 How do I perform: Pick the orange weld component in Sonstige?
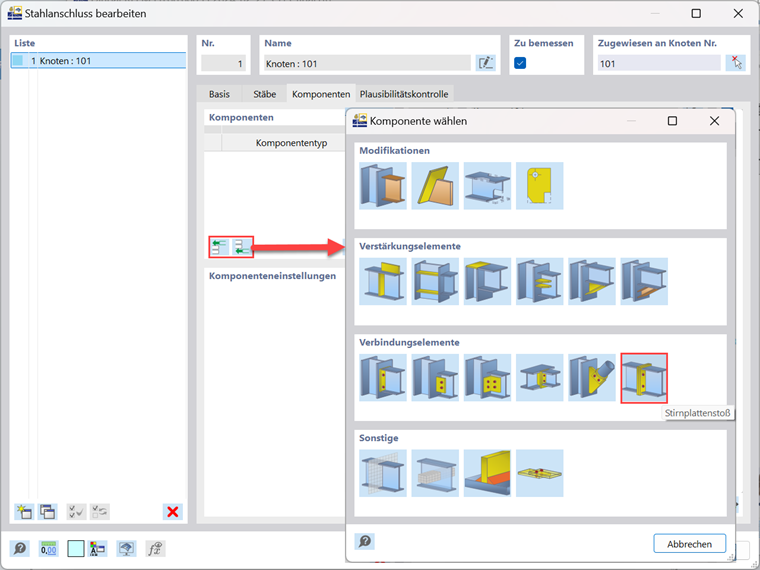coord(487,473)
